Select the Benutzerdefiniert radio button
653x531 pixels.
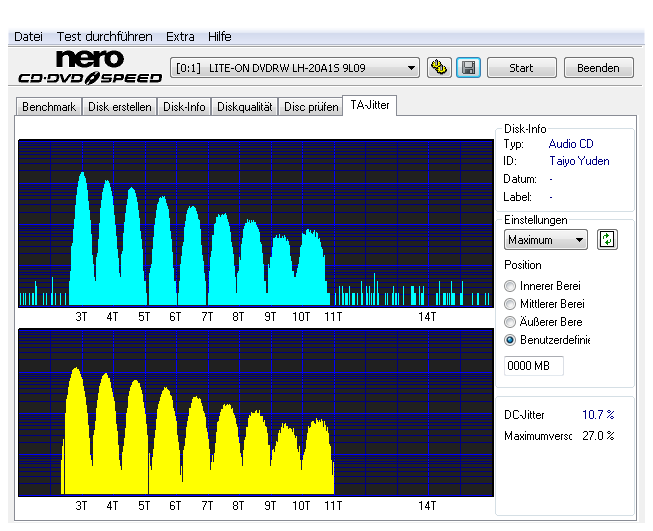point(510,340)
